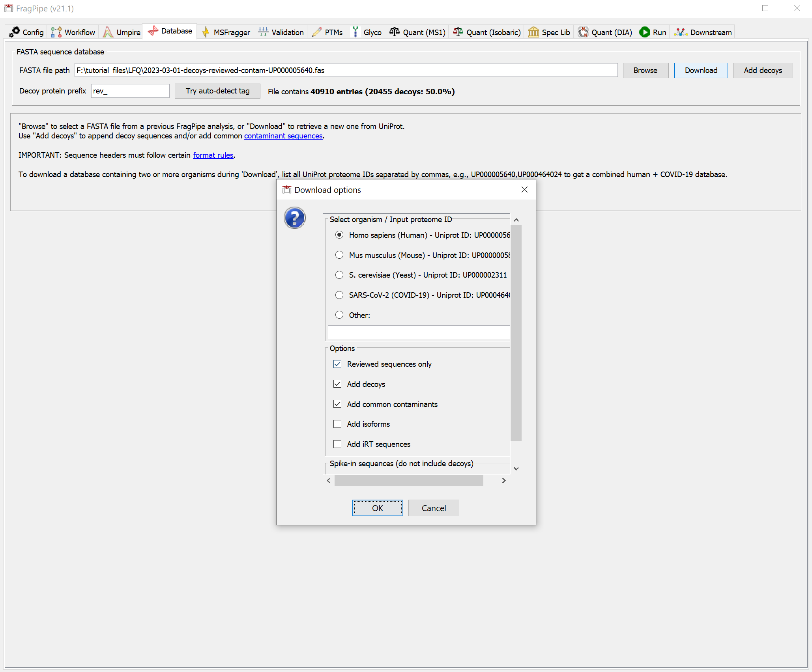Click the Umpire tab icon
Image resolution: width=812 pixels, height=672 pixels.
(108, 32)
